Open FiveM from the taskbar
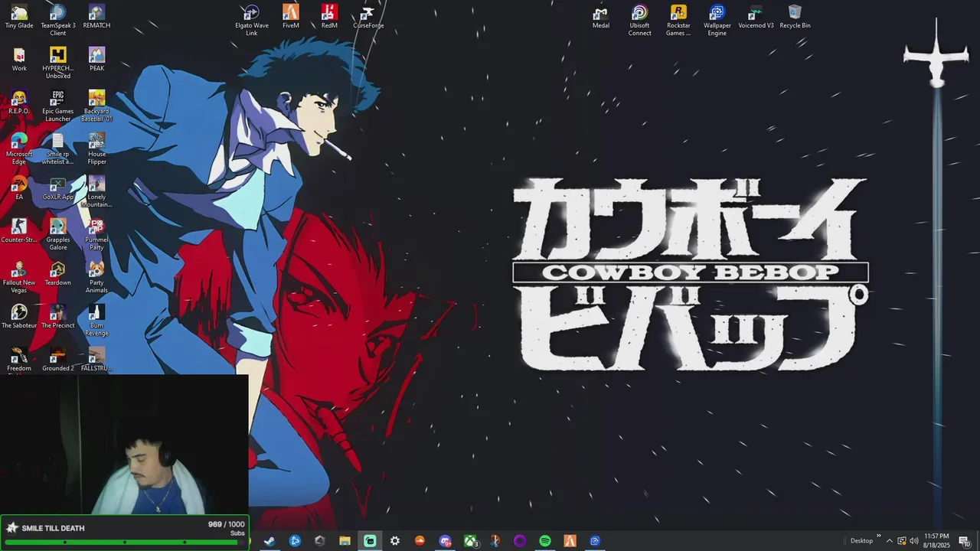Screen dimensions: 980x551 pyautogui.click(x=570, y=541)
